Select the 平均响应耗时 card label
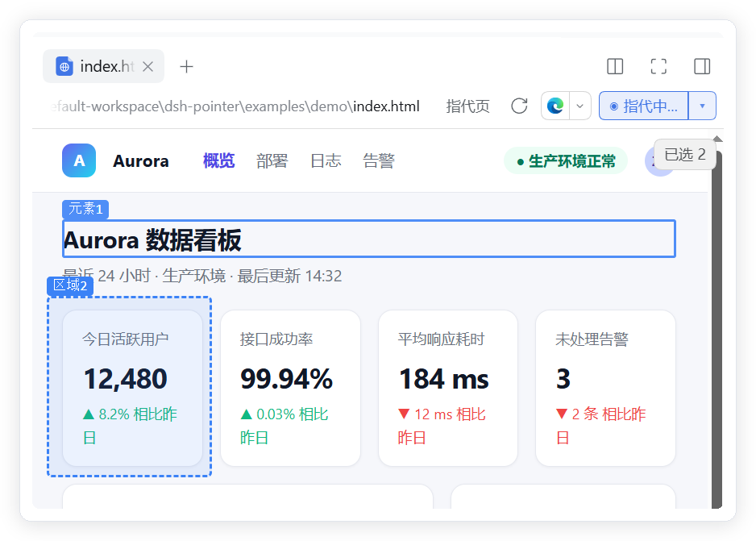 [x=441, y=339]
